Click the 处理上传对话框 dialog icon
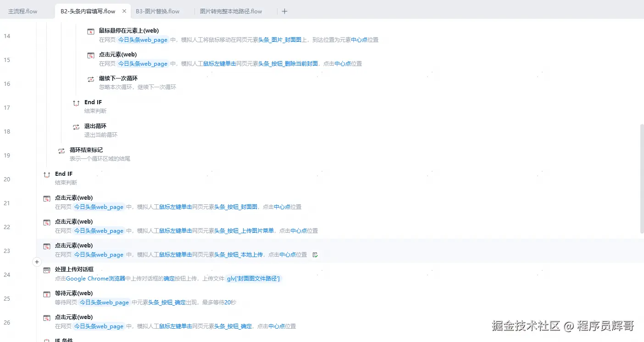644x342 pixels. tap(46, 269)
